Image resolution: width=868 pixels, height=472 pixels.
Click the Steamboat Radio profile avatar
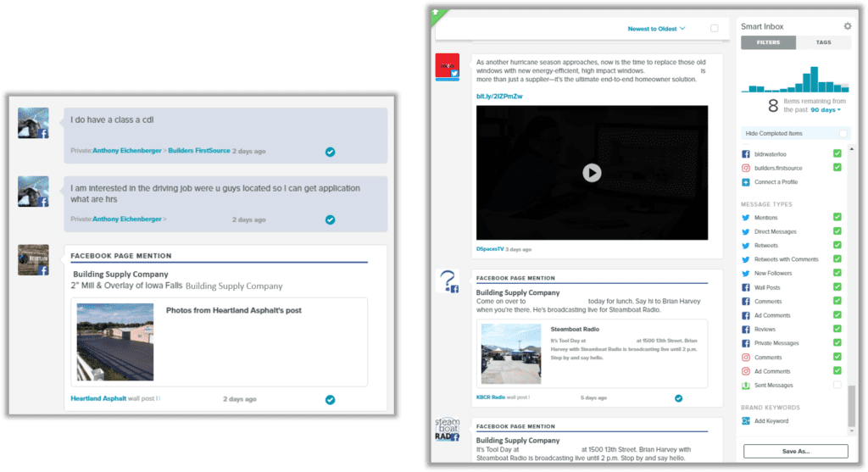[x=448, y=430]
